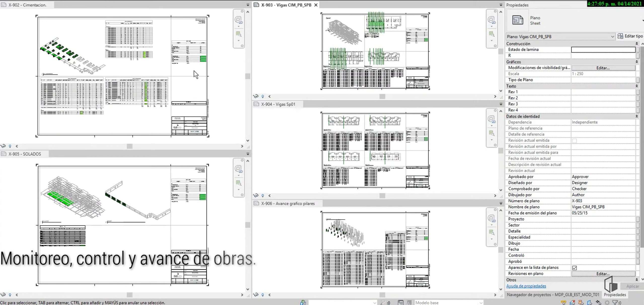Image resolution: width=644 pixels, height=305 pixels.
Task: Click Editar tipo in Properties panel
Action: point(630,36)
